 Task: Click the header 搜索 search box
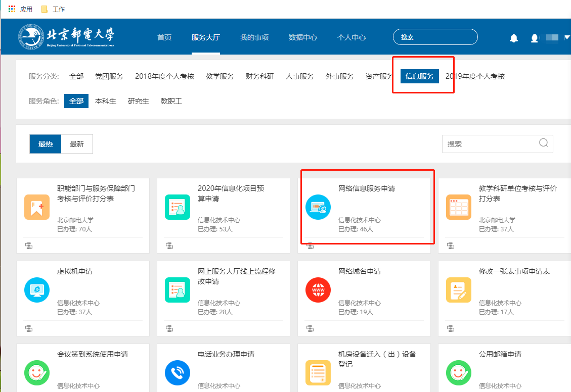[x=435, y=37]
